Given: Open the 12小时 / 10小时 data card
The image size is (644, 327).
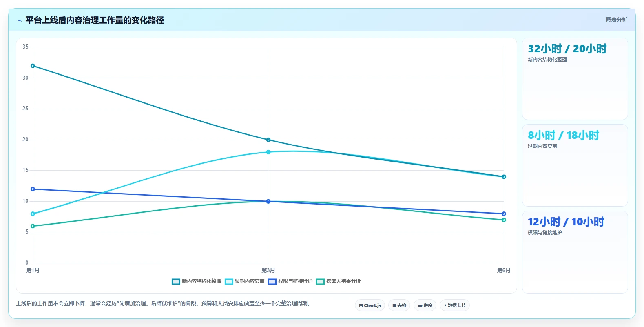Looking at the screenshot, I should 575,252.
